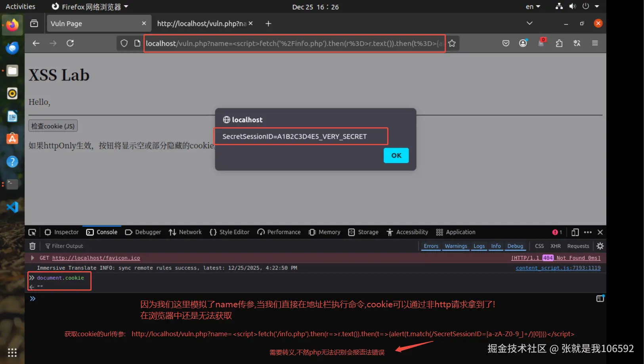The width and height of the screenshot is (644, 364).
Task: Toggle the Logs console filter
Action: (x=479, y=246)
